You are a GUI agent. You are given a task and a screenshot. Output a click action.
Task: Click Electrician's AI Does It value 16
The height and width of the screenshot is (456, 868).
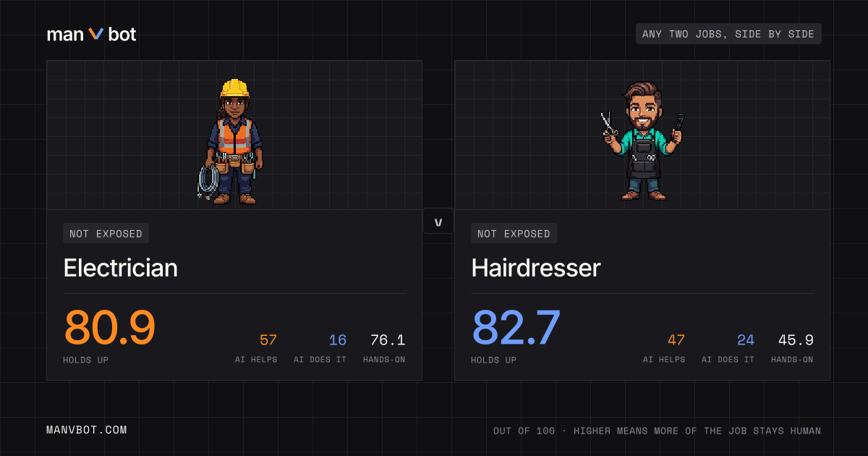(x=338, y=340)
